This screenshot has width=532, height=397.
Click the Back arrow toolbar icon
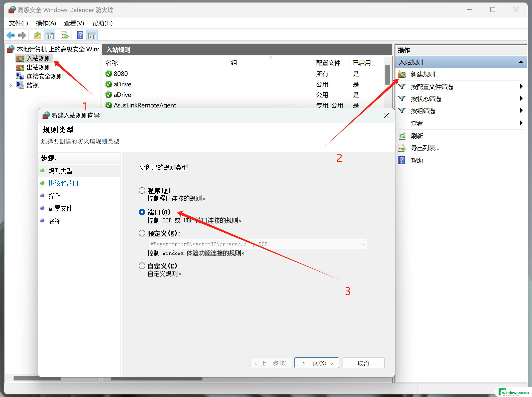pyautogui.click(x=11, y=35)
